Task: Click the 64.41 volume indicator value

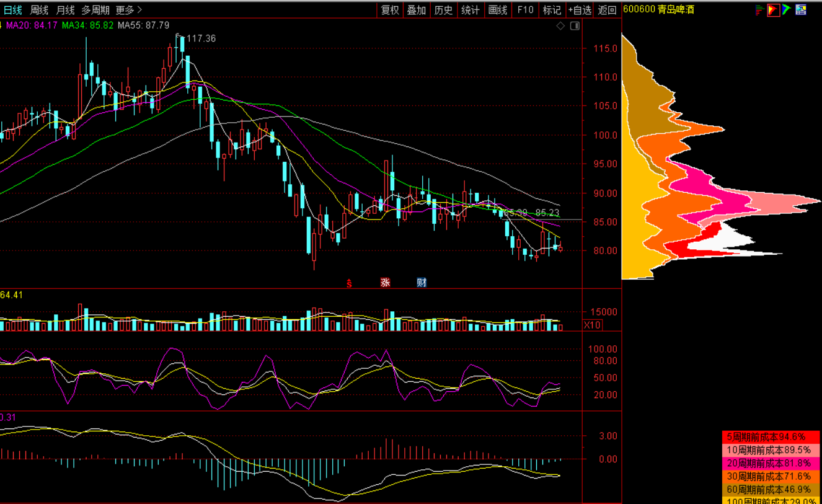Action: coord(12,295)
